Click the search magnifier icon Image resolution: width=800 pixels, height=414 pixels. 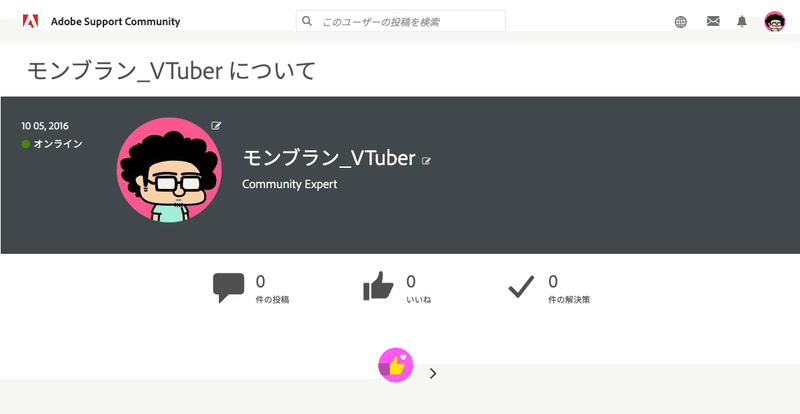307,21
